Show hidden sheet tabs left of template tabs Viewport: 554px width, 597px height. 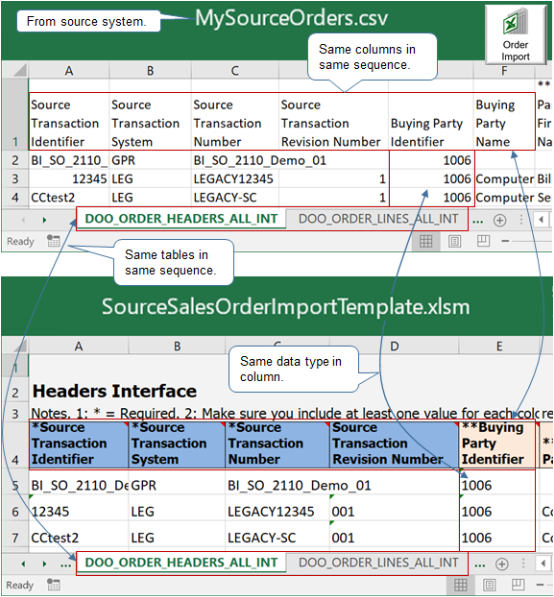tap(66, 565)
